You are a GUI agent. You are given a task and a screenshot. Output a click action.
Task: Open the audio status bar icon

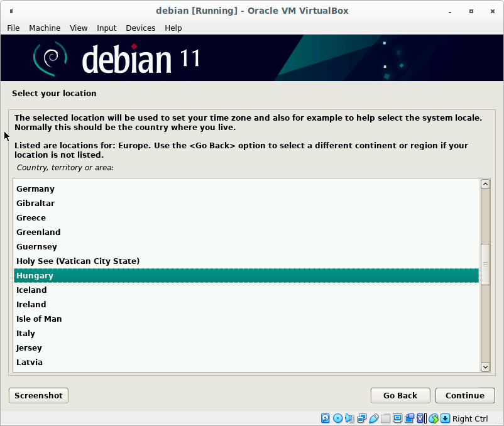349,418
